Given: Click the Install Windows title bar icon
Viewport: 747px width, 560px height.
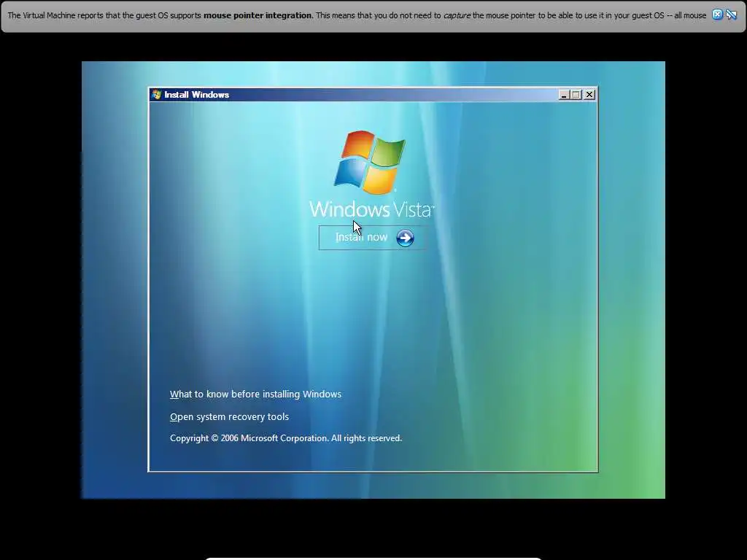Looking at the screenshot, I should (x=157, y=94).
